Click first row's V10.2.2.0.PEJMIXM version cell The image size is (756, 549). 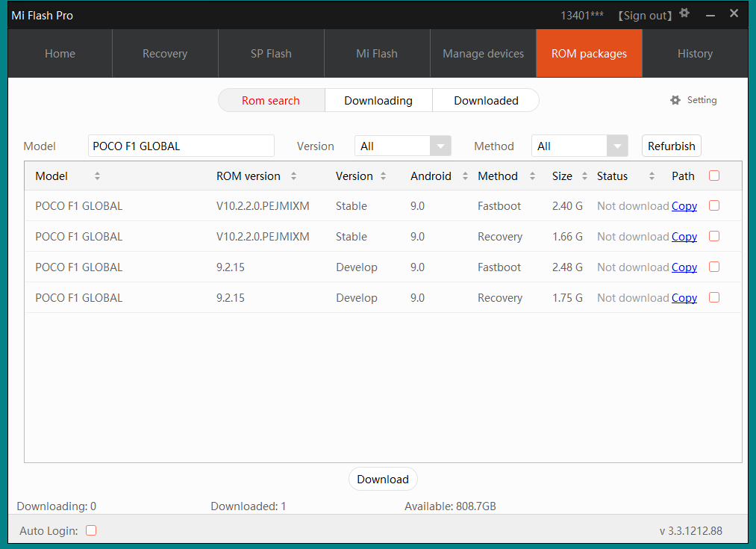coord(263,206)
